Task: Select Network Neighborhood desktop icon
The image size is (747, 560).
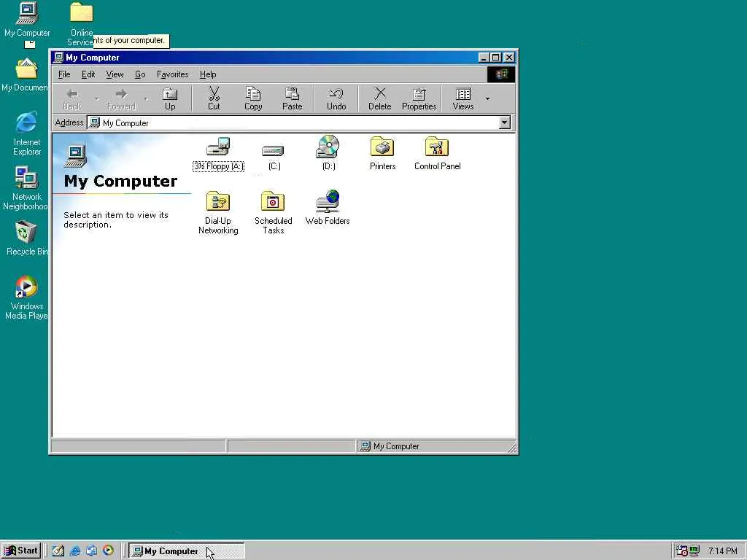Action: pyautogui.click(x=26, y=188)
